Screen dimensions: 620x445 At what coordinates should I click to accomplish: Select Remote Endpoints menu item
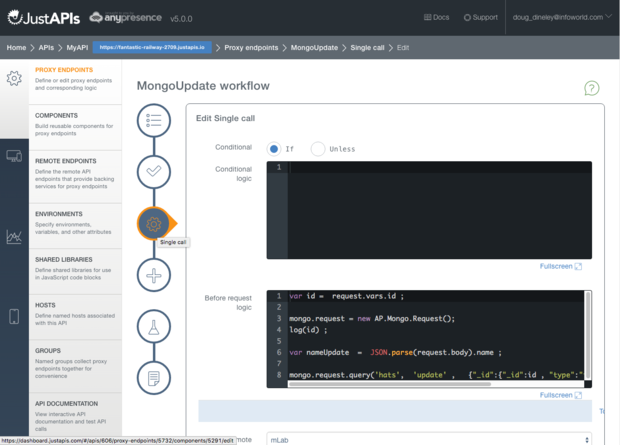pyautogui.click(x=75, y=177)
